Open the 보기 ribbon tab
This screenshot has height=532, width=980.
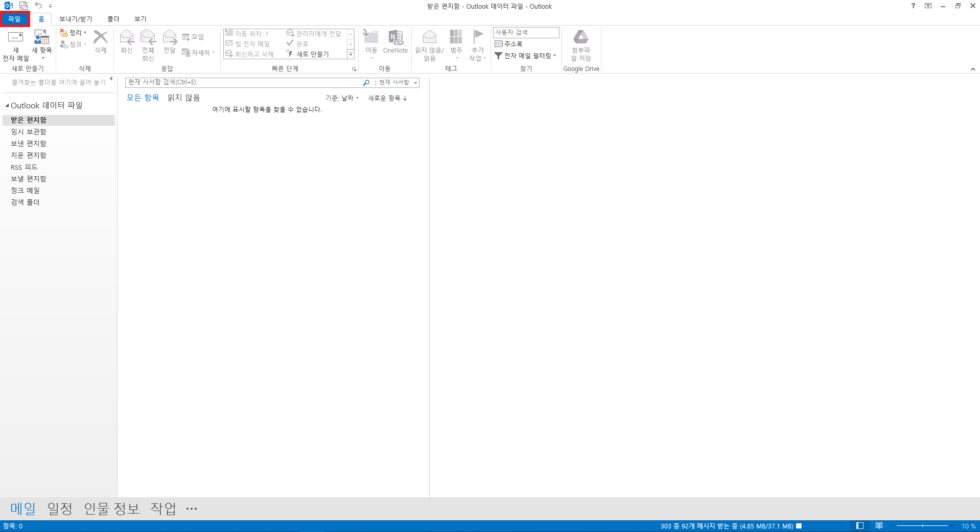[x=141, y=19]
